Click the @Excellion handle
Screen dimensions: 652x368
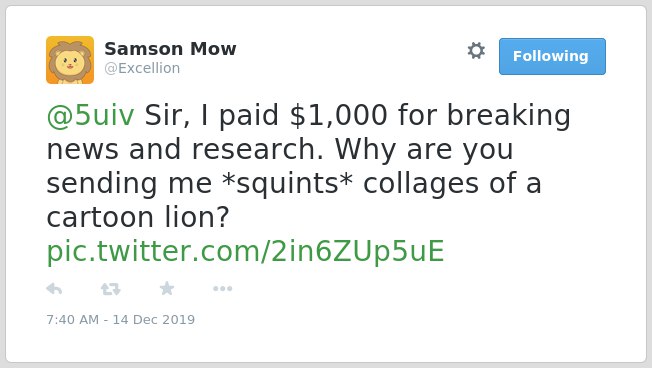(142, 68)
